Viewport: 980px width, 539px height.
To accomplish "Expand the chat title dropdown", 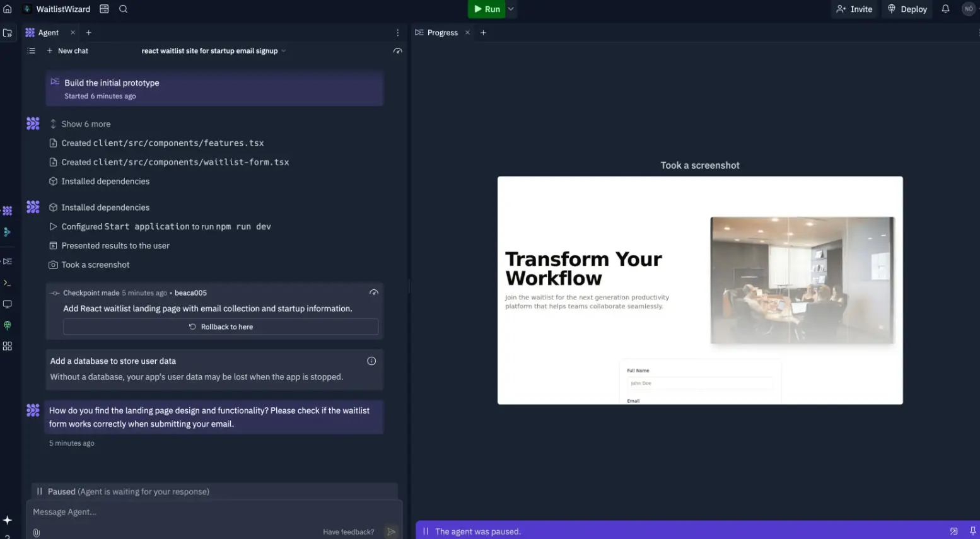I will click(284, 51).
